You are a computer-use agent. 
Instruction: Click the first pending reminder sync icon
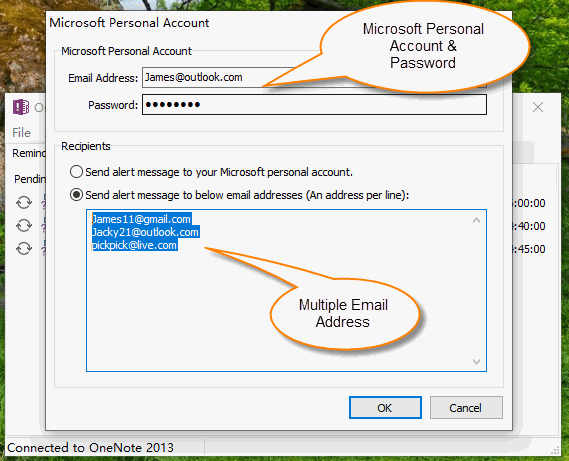point(24,203)
